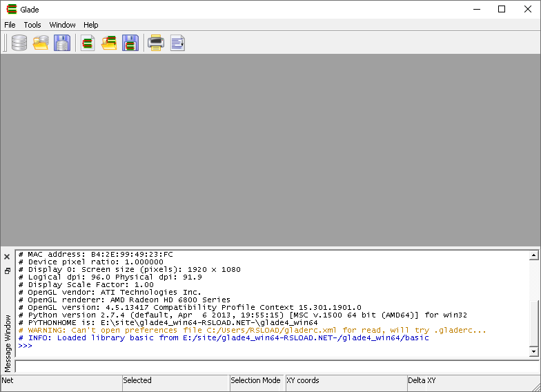Undock the Message Window panel
The height and width of the screenshot is (392, 541).
pos(7,271)
